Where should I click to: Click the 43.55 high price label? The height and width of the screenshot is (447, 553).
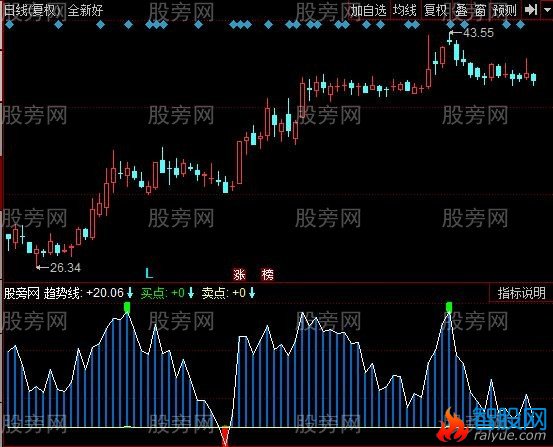pyautogui.click(x=479, y=33)
